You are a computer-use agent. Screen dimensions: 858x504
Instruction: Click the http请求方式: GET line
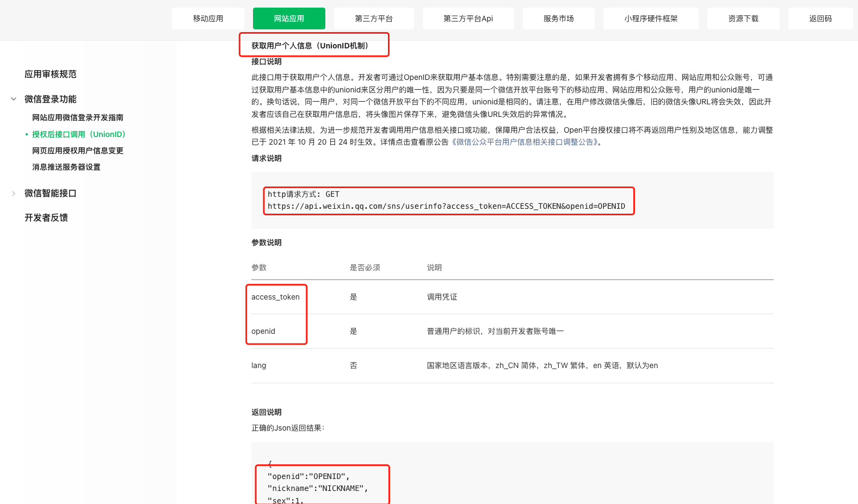pyautogui.click(x=304, y=194)
